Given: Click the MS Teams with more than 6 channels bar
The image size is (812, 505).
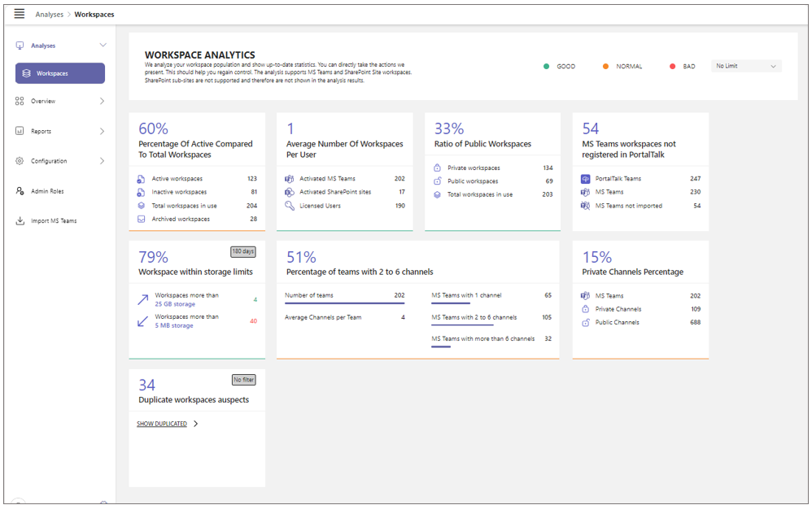Looking at the screenshot, I should 441,346.
